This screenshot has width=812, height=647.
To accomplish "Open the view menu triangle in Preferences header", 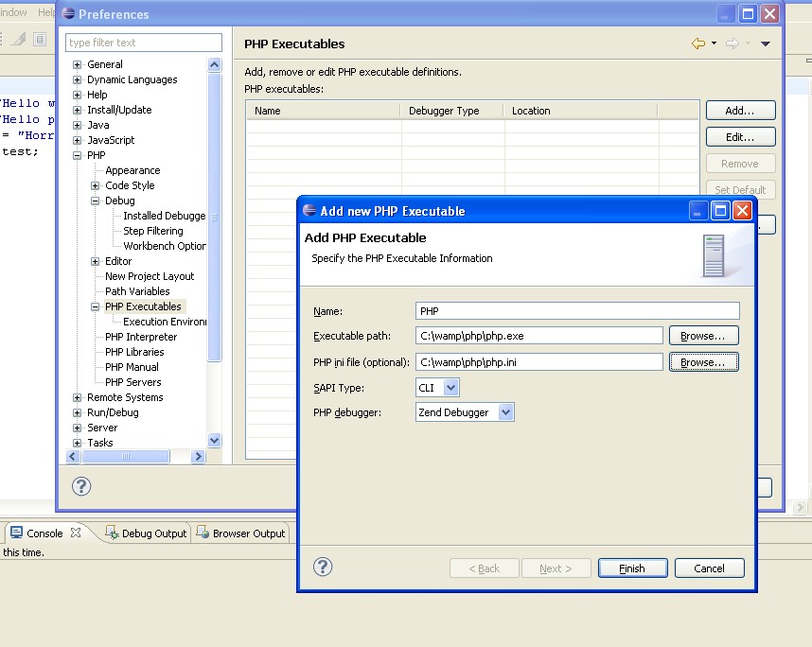I will click(x=766, y=44).
